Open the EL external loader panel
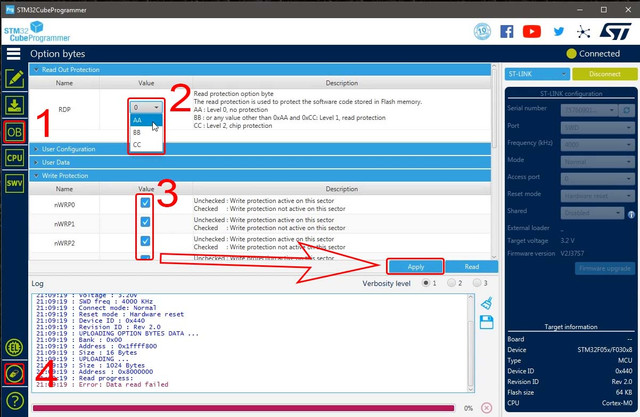This screenshot has width=640, height=417. pos(15,348)
